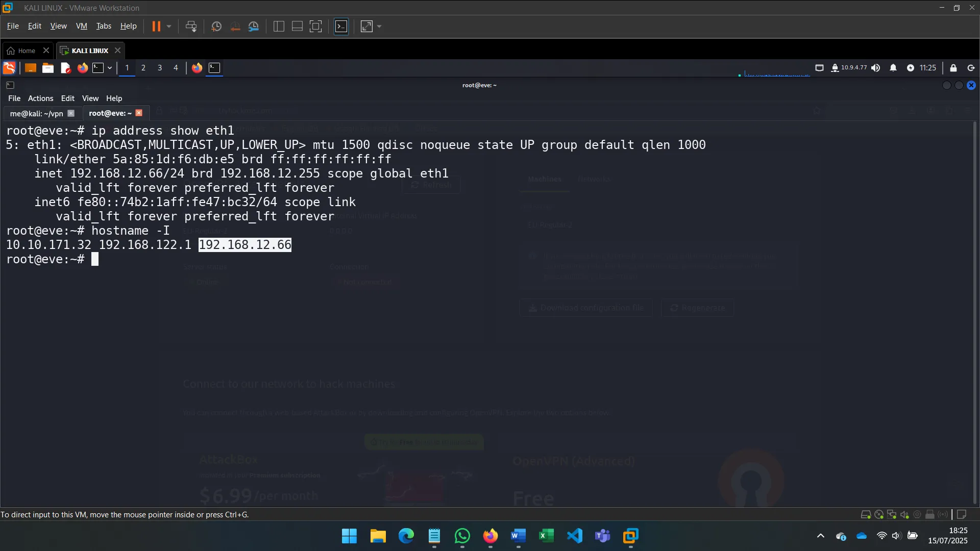The image size is (980, 551).
Task: Open the notification bell in the Kali panel
Action: click(x=893, y=68)
